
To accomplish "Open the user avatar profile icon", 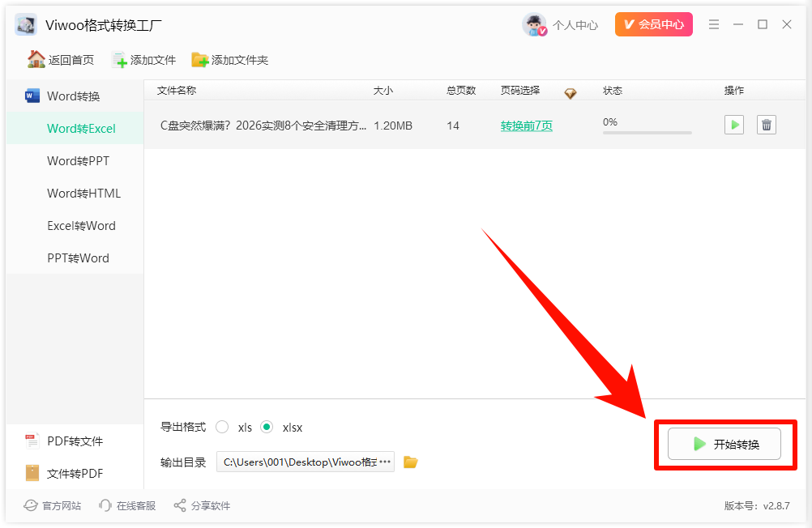I will [534, 24].
